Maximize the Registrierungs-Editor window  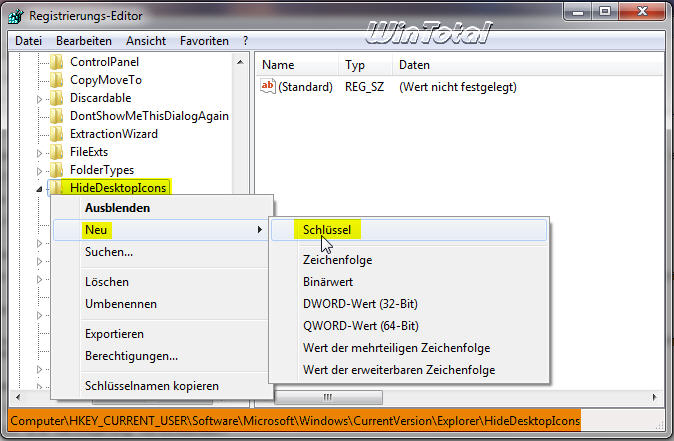605,12
